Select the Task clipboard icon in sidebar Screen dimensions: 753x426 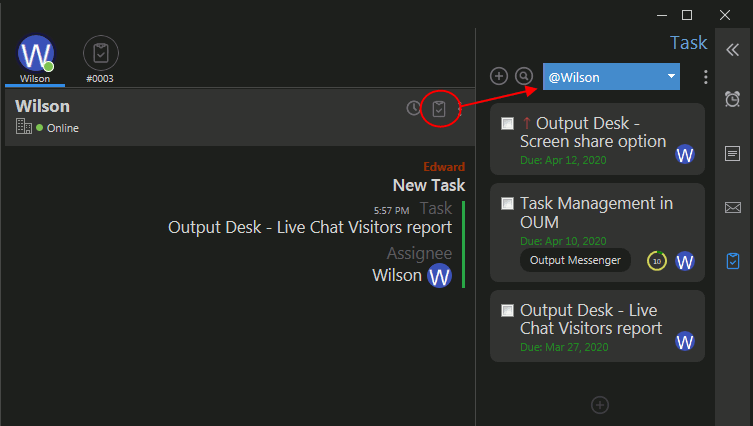(733, 261)
